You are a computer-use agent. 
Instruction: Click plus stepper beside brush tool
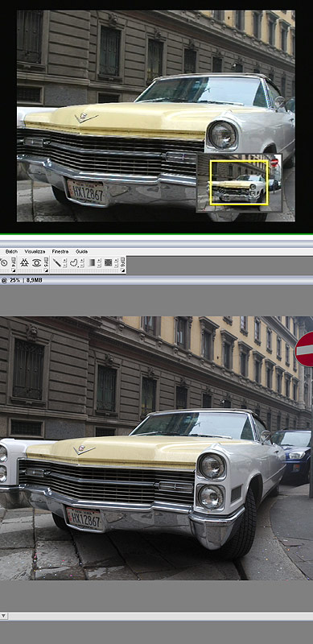pyautogui.click(x=64, y=260)
